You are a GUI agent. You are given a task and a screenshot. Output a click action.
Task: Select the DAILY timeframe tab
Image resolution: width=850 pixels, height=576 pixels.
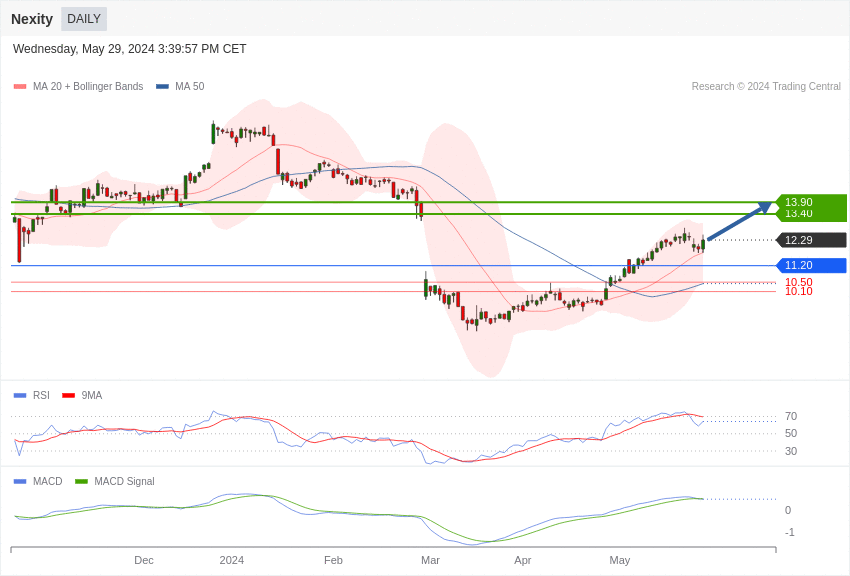point(84,19)
